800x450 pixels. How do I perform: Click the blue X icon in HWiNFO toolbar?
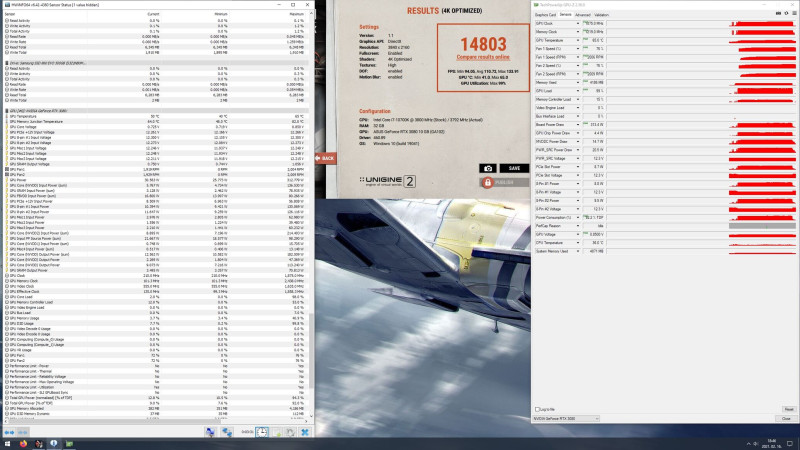point(305,432)
